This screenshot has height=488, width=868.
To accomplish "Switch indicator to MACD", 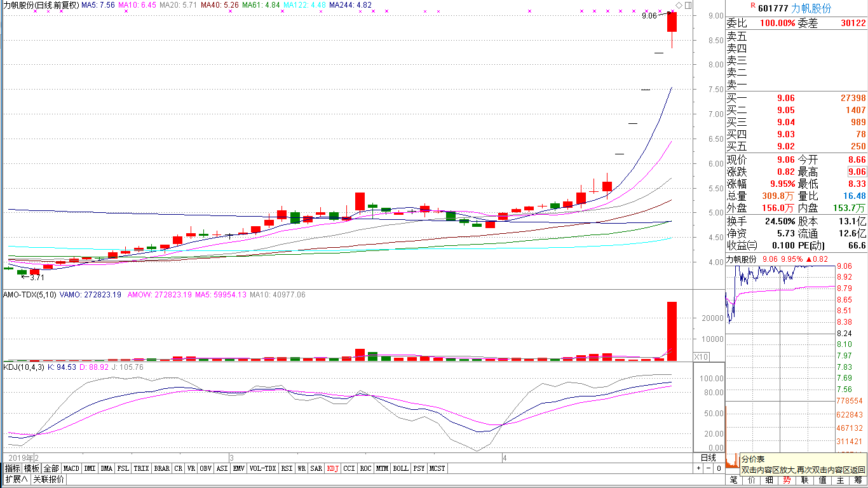I will pyautogui.click(x=71, y=468).
